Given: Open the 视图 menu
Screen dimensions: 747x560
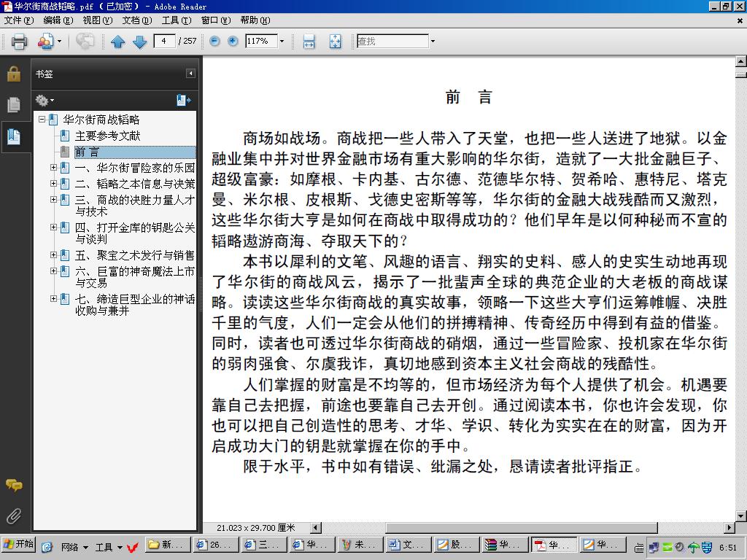Looking at the screenshot, I should 97,20.
